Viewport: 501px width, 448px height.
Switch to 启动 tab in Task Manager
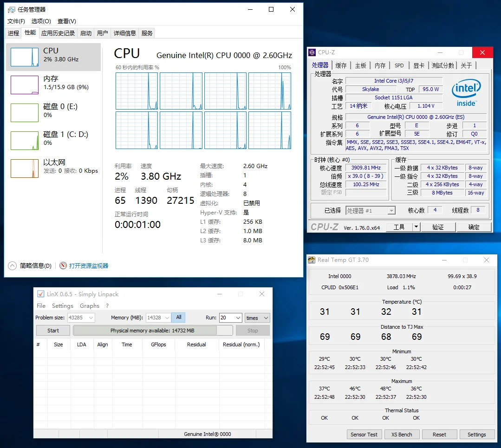pyautogui.click(x=86, y=33)
